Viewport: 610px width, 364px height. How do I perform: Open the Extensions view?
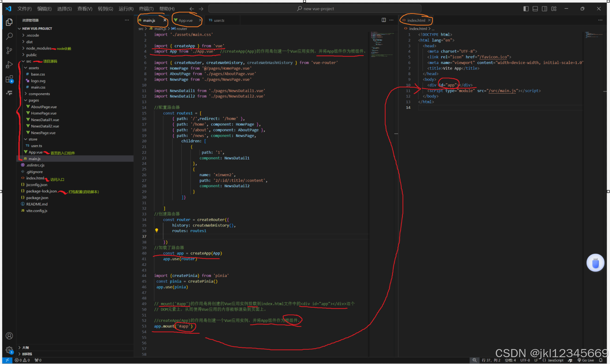tap(9, 79)
